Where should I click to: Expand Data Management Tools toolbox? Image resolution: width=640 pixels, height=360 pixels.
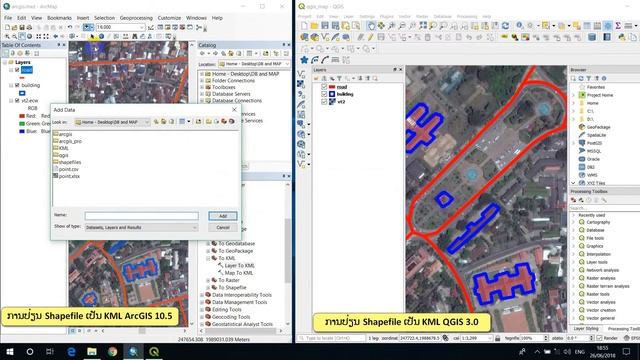pyautogui.click(x=202, y=302)
